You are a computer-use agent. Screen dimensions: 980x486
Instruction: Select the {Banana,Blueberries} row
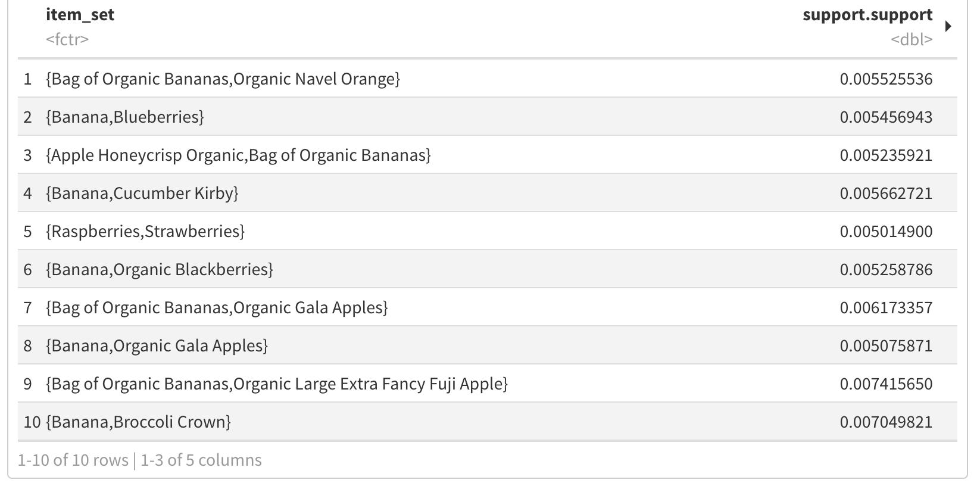coord(488,117)
